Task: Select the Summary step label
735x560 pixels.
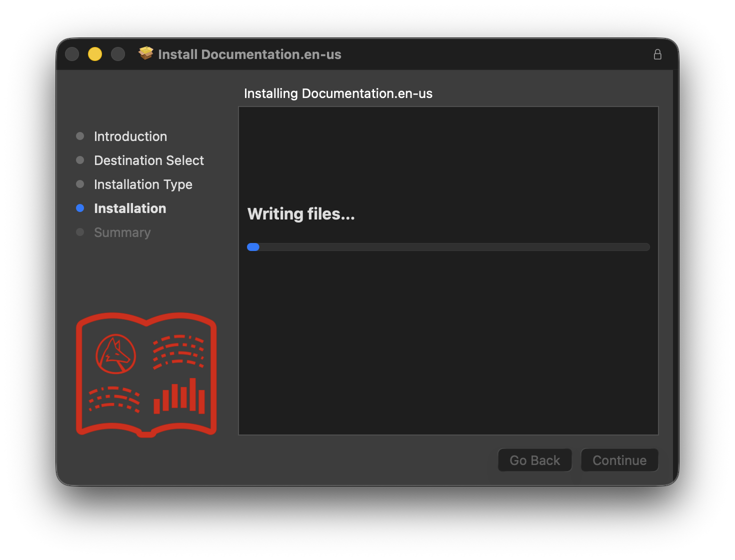Action: click(x=122, y=232)
